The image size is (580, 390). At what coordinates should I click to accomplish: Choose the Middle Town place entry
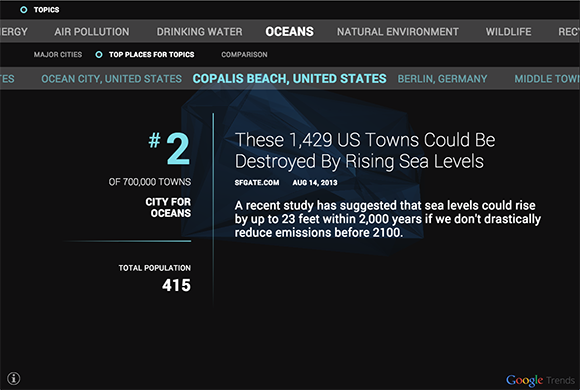(x=547, y=79)
